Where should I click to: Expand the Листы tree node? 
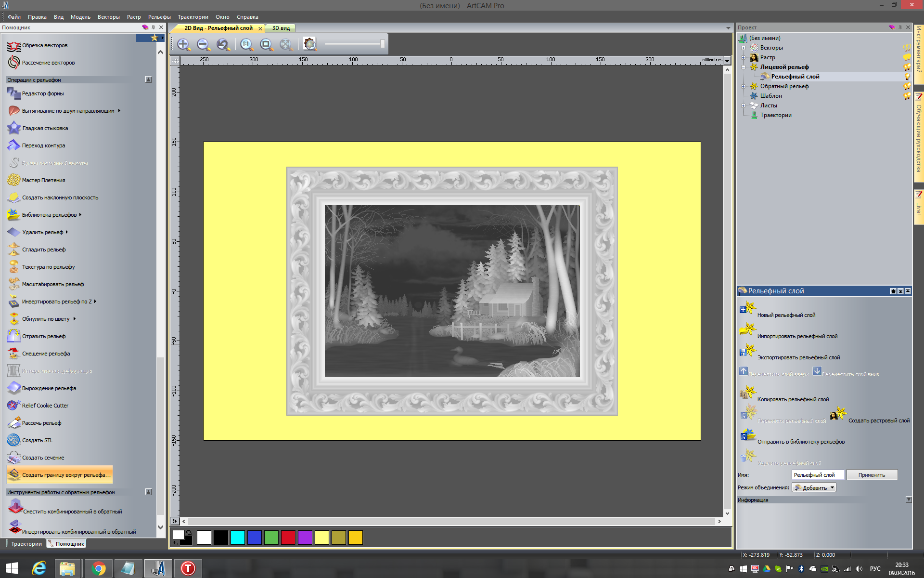coord(744,105)
